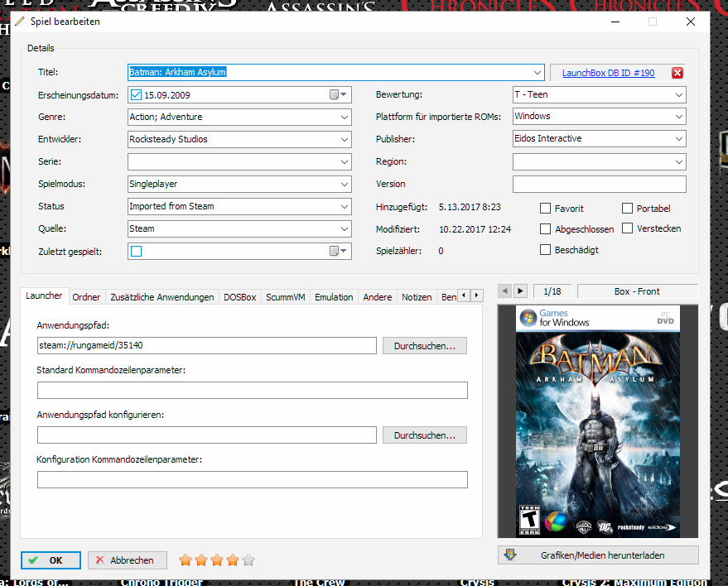Uncheck the Erscheinungsdatum date checkbox
The width and height of the screenshot is (728, 586).
click(136, 94)
